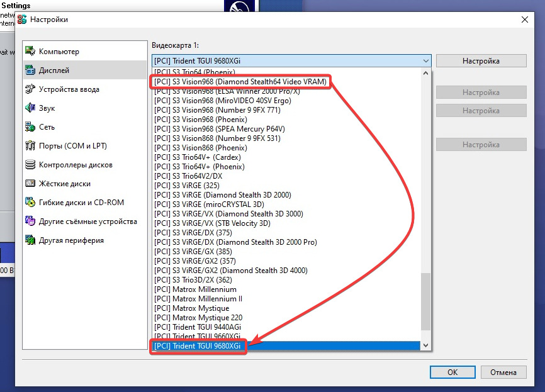Select Matrox Mystique entry
545x392 pixels.
pyautogui.click(x=287, y=308)
